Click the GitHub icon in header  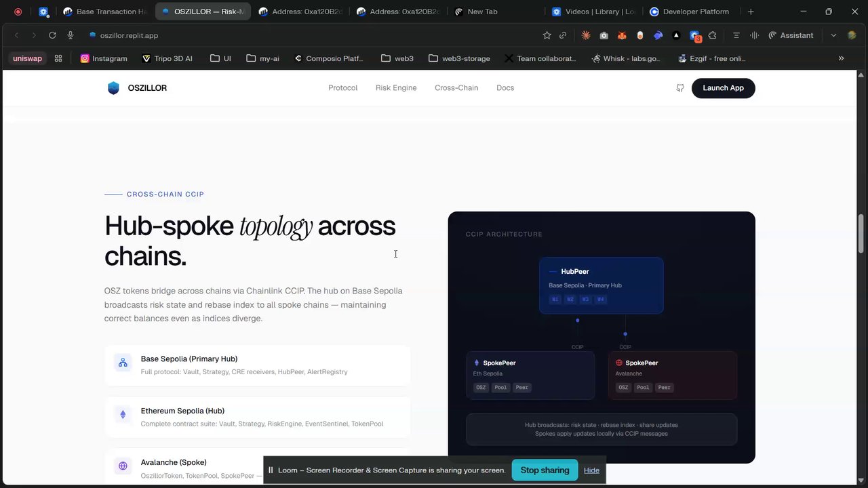[x=679, y=88]
